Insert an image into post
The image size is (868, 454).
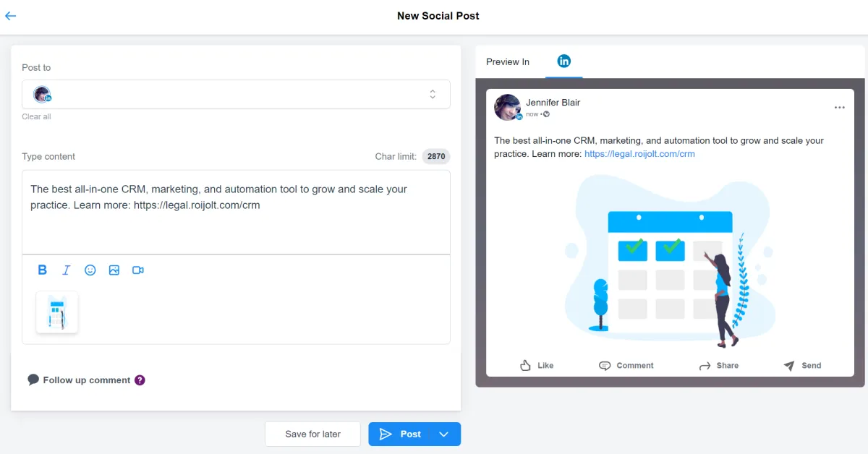click(114, 270)
